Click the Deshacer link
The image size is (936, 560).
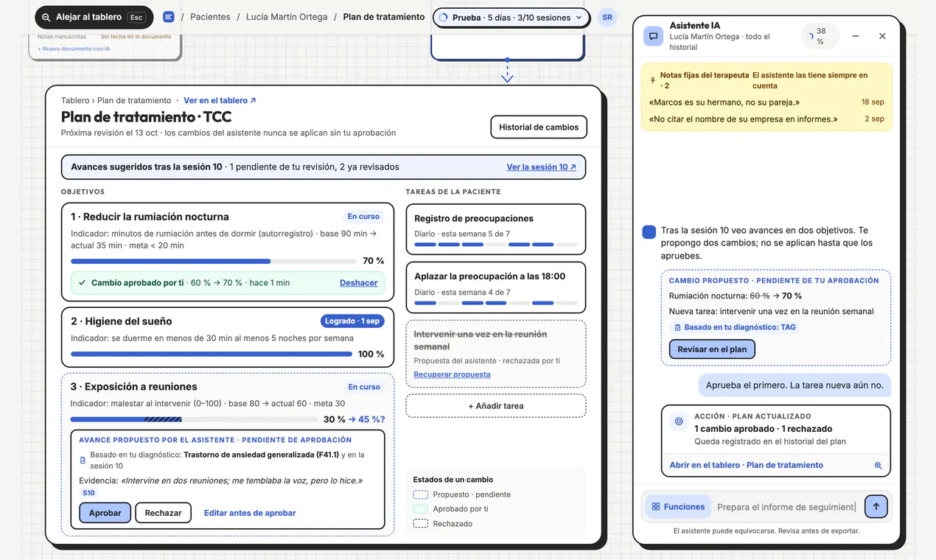click(x=359, y=283)
